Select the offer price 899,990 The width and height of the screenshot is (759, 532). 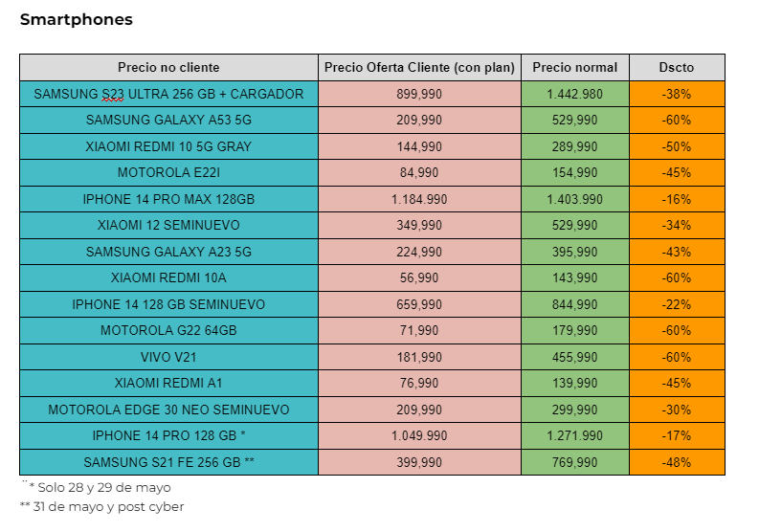pyautogui.click(x=419, y=94)
